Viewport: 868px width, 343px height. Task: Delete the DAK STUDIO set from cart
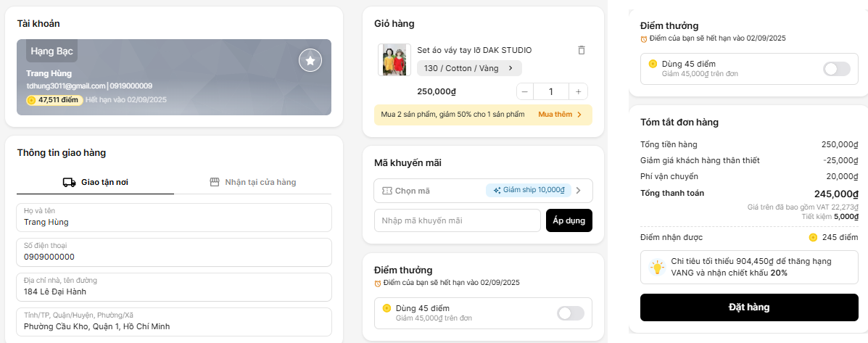pos(582,50)
